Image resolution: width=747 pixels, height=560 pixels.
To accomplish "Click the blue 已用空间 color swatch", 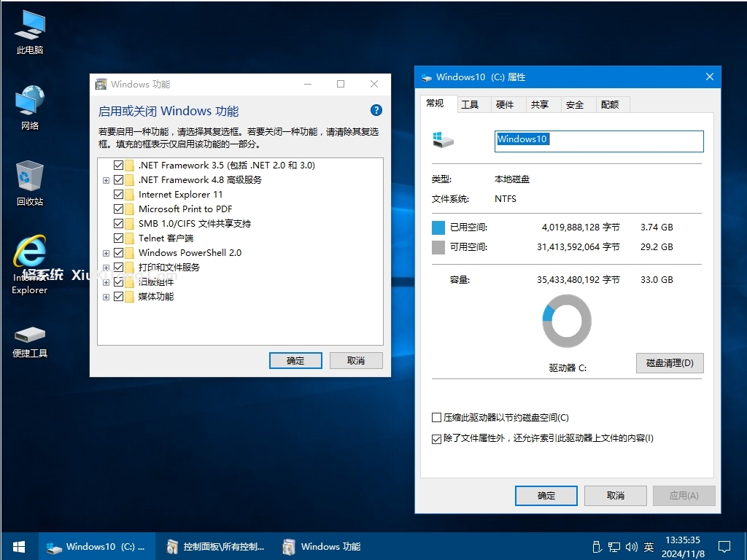I will pos(438,227).
